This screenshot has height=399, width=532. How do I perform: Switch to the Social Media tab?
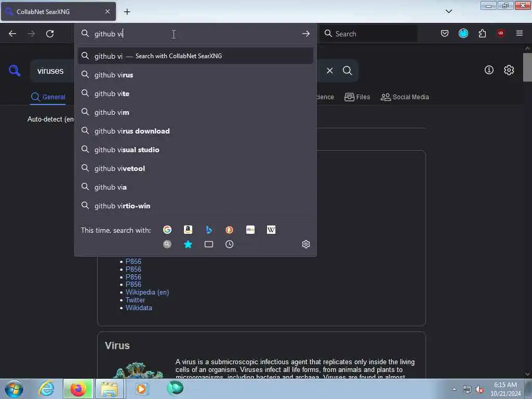[405, 97]
